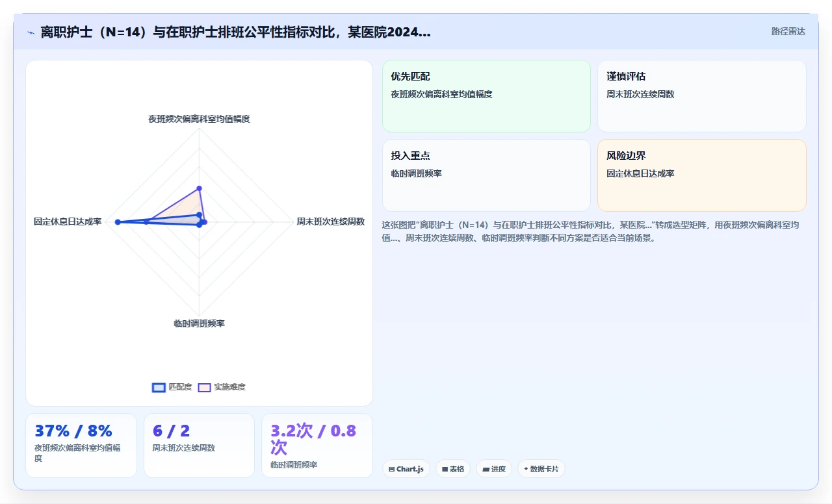Click the lightning icon beside the title
Image resolution: width=832 pixels, height=504 pixels.
[31, 32]
